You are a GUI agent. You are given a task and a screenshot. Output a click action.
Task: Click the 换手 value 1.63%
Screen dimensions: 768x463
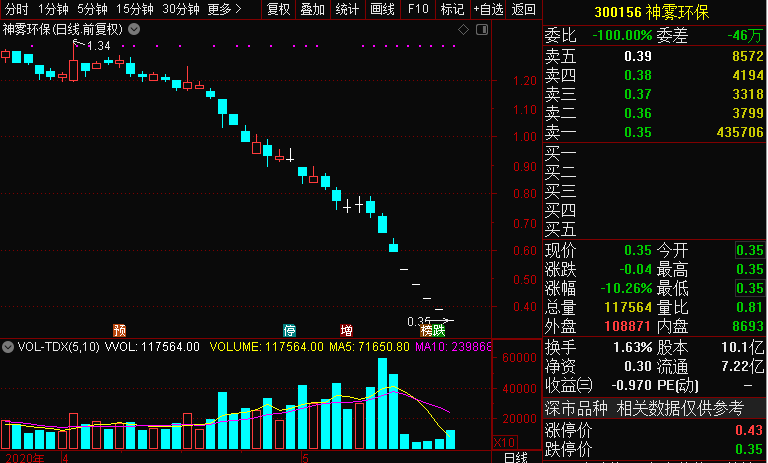coord(632,347)
